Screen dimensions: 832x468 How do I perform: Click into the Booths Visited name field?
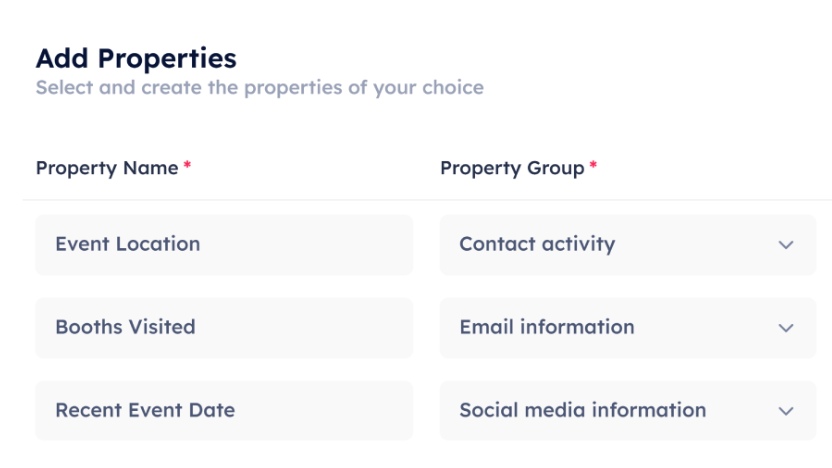coord(223,328)
